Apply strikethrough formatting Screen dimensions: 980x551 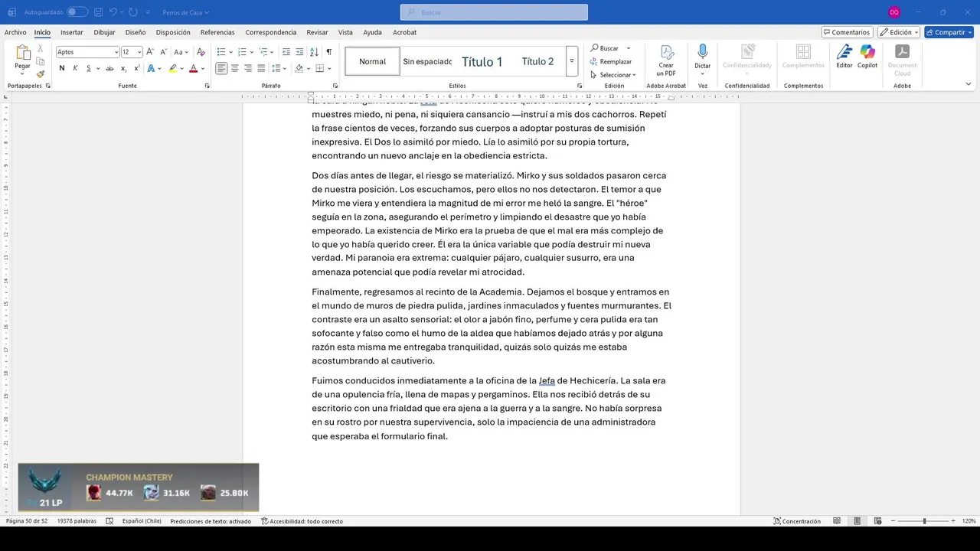109,68
